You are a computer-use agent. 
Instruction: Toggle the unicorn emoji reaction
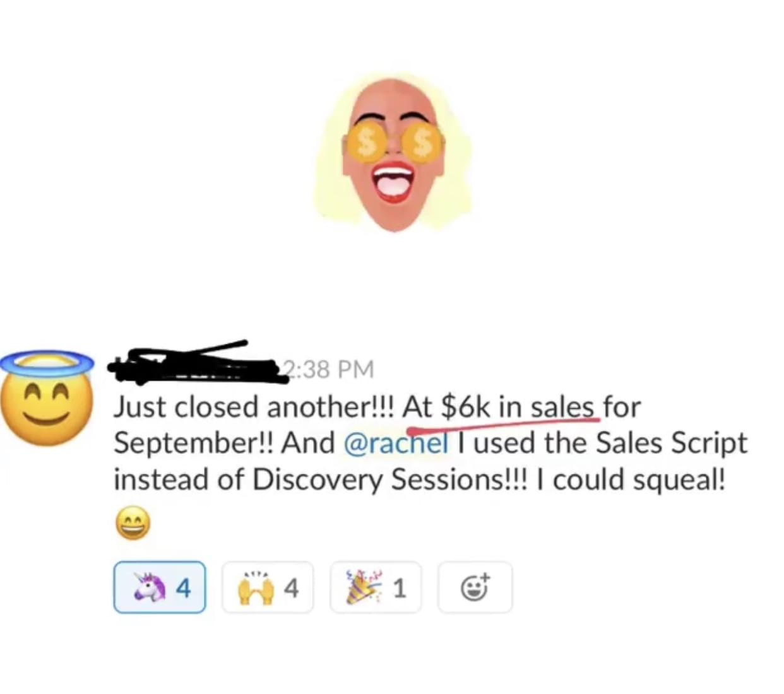(x=160, y=587)
